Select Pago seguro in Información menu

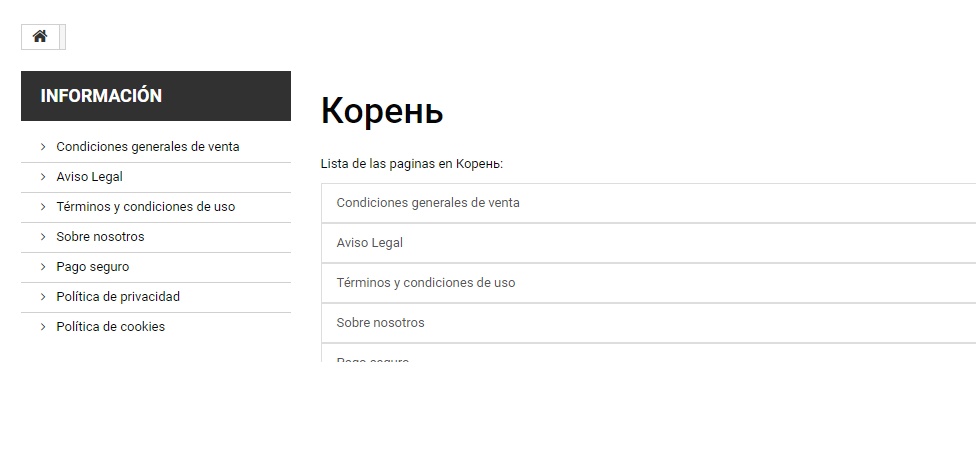click(92, 267)
